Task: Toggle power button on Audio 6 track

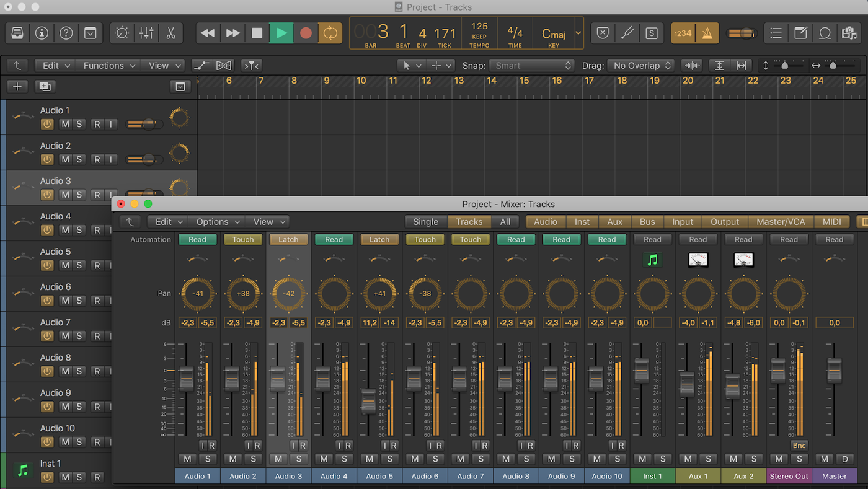Action: coord(46,301)
